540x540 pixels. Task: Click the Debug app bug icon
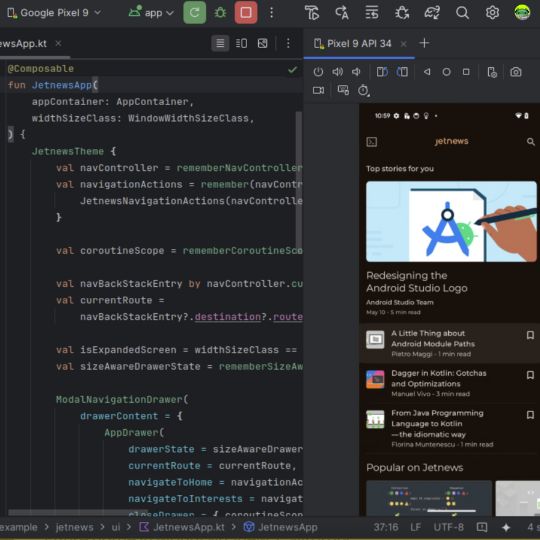[x=220, y=13]
